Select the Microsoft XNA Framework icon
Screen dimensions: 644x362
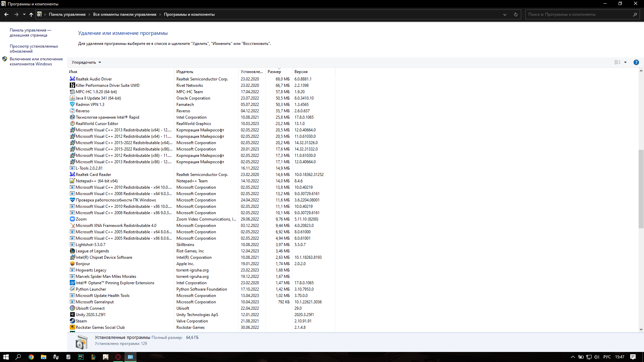tap(72, 225)
